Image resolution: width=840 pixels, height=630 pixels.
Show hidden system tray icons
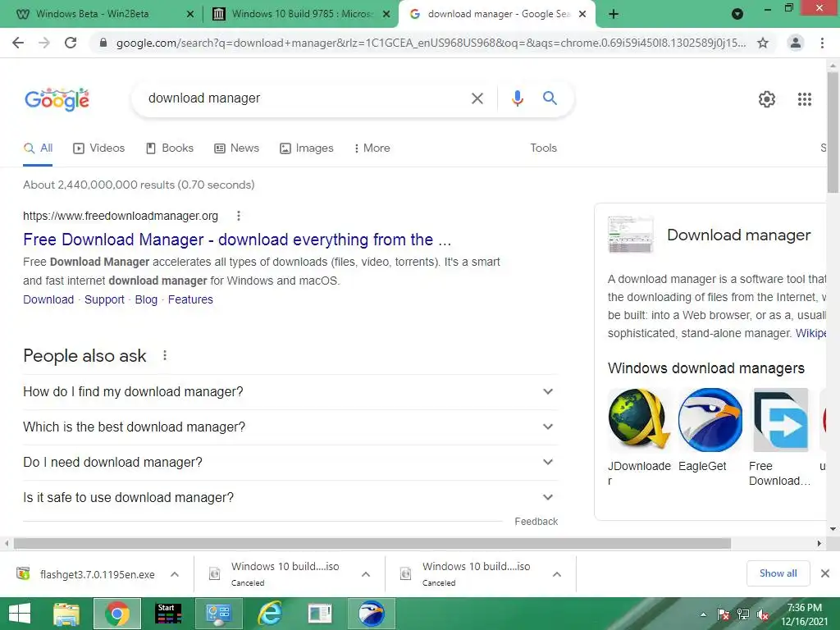click(x=703, y=614)
